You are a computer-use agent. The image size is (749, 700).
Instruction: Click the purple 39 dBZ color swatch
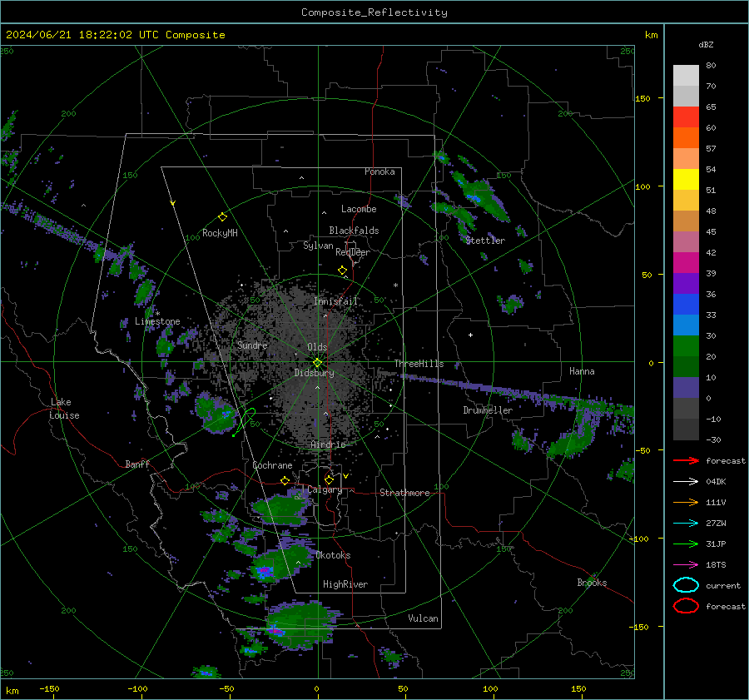[686, 283]
